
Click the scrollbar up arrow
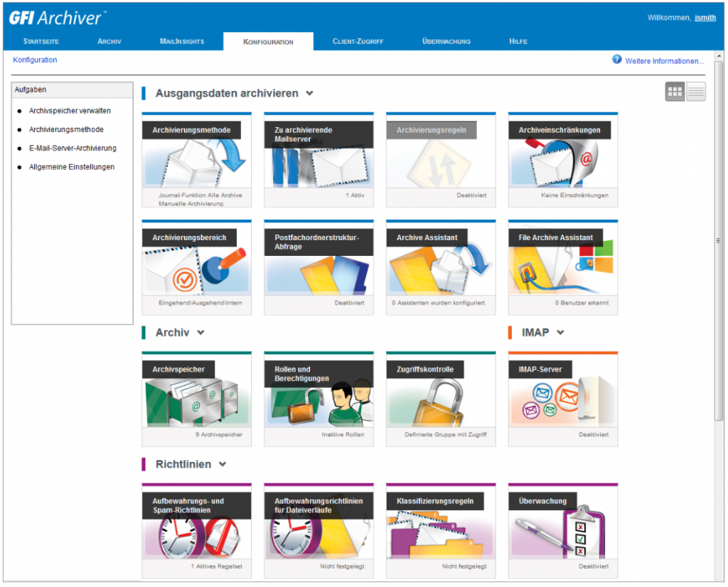(719, 56)
